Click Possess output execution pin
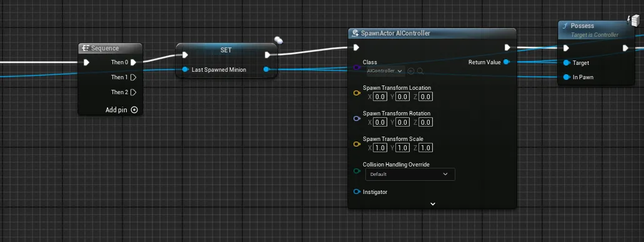The image size is (644, 242). pos(625,48)
